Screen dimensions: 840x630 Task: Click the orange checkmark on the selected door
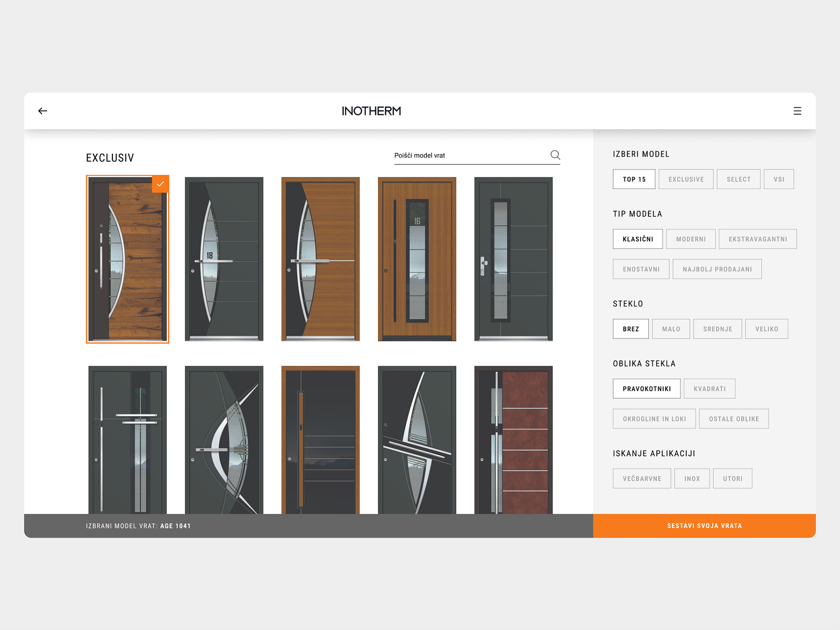161,184
